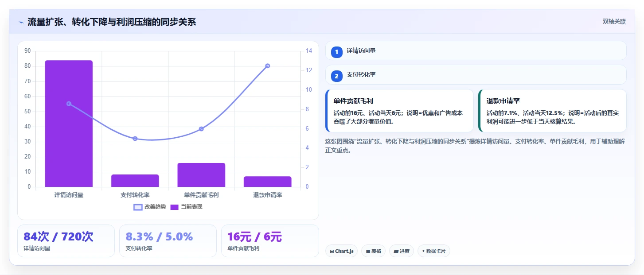Click the 支付转化率 bar in chart

point(135,181)
